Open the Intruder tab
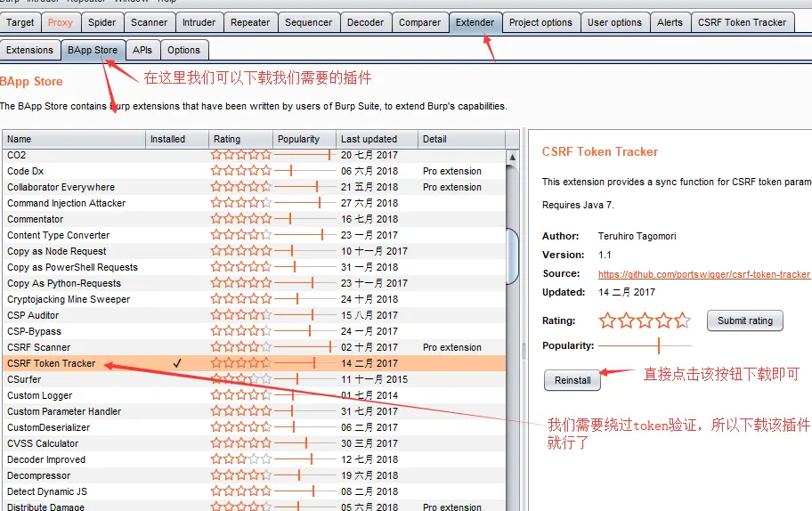The image size is (812, 511). (199, 23)
